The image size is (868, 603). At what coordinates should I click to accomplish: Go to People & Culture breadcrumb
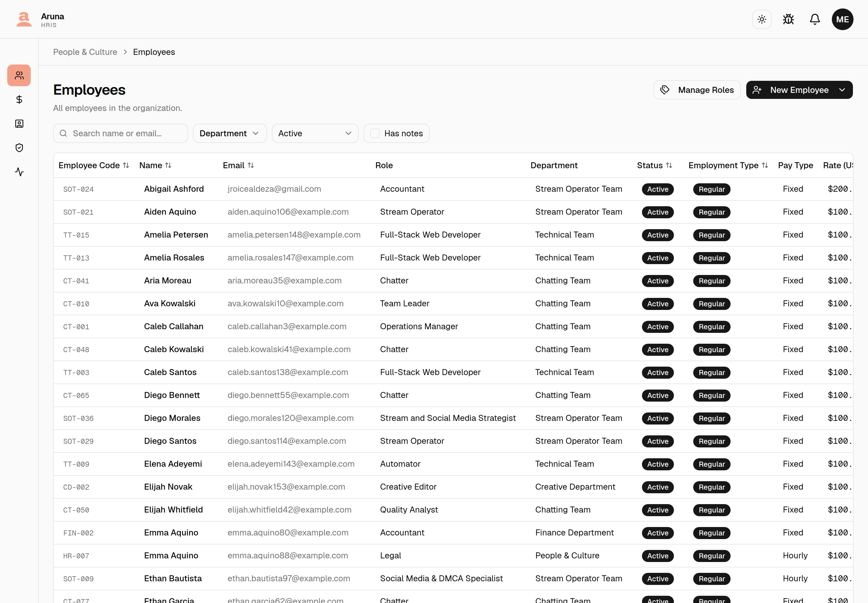85,52
